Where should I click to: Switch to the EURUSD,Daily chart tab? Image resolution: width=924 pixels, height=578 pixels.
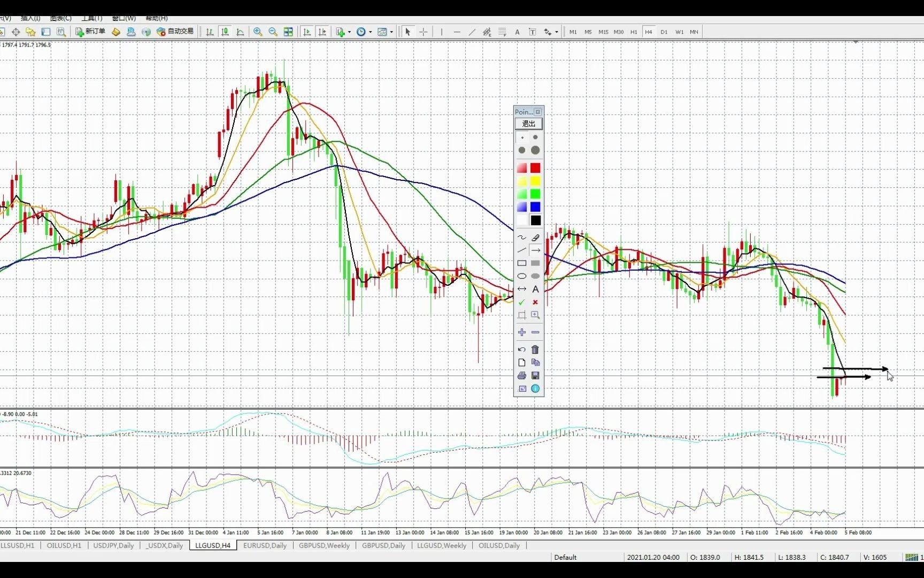(x=265, y=545)
